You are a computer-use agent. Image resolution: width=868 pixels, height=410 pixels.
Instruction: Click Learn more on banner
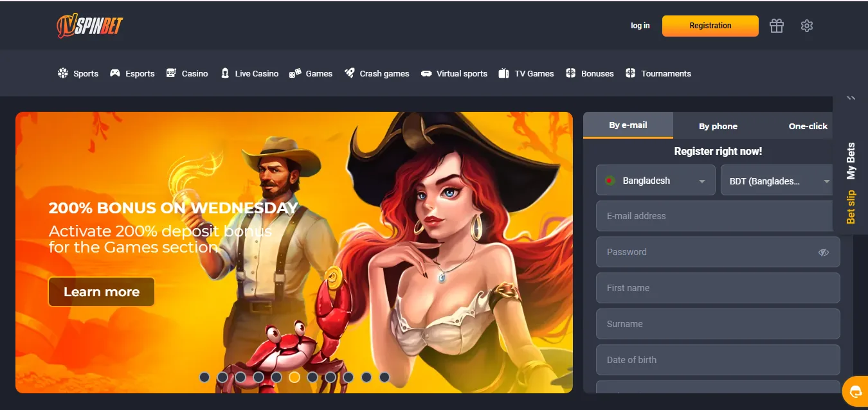pos(102,292)
